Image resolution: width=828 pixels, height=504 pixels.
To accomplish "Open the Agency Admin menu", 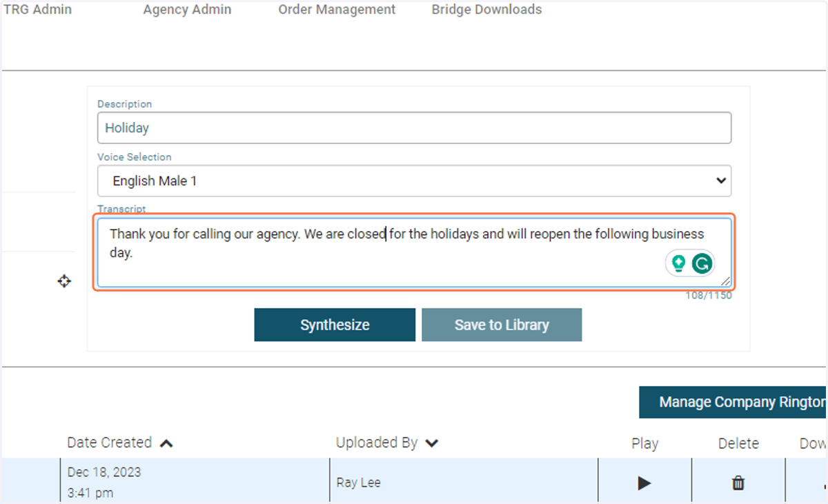I will click(187, 10).
